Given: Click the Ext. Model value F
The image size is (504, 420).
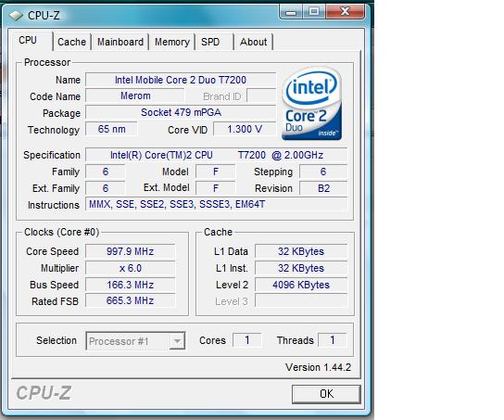Looking at the screenshot, I should (216, 188).
